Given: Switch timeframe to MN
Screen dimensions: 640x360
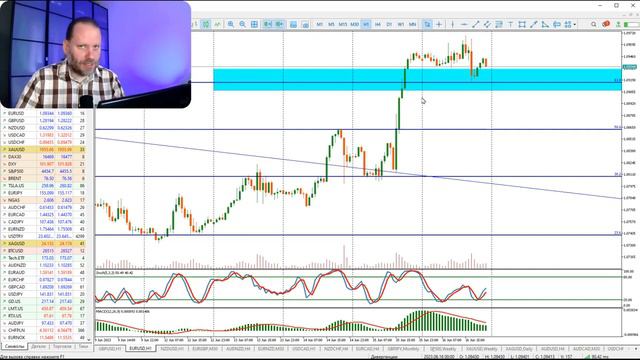Looking at the screenshot, I should pos(413,24).
